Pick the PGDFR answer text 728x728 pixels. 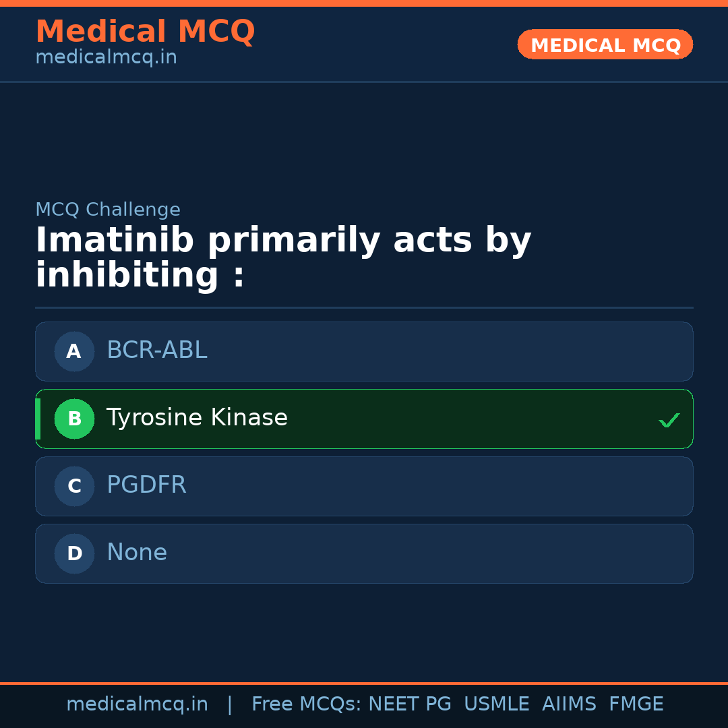[146, 485]
